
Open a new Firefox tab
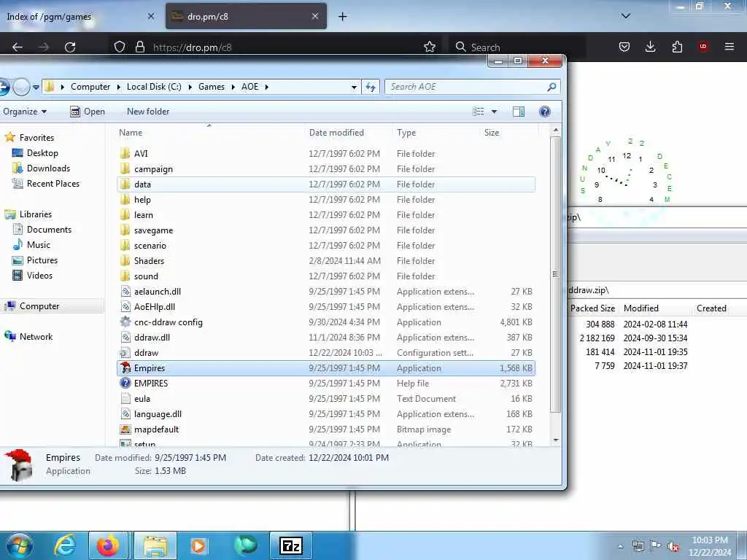click(342, 17)
